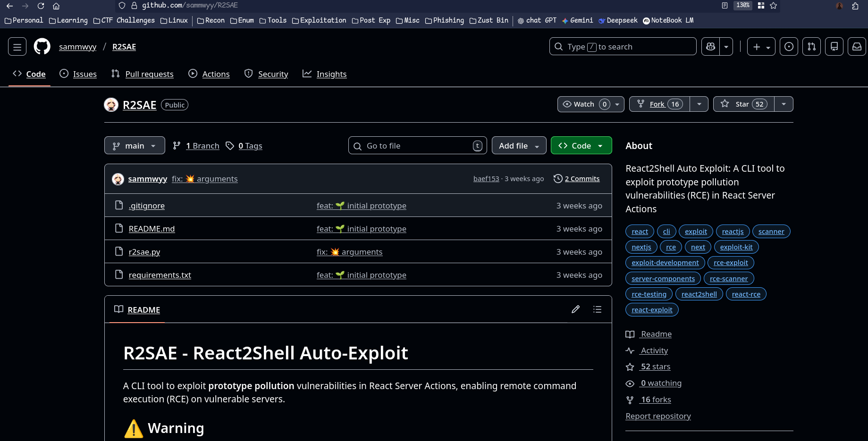Bookmark this page with the star icon

point(773,5)
